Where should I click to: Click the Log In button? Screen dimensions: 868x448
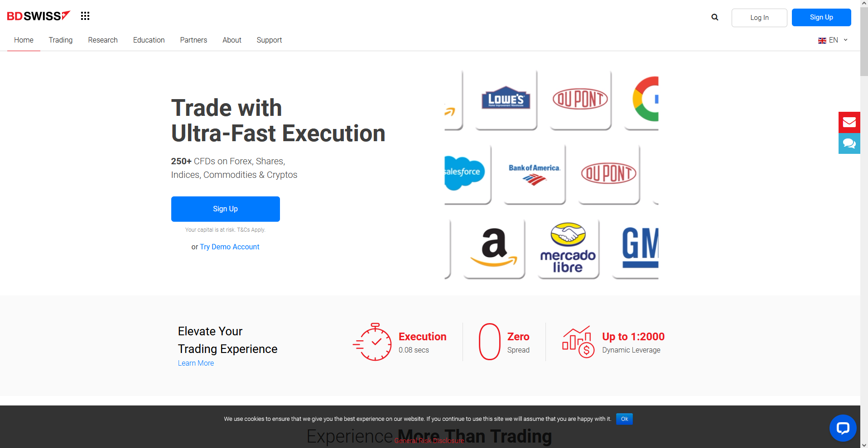click(x=759, y=18)
